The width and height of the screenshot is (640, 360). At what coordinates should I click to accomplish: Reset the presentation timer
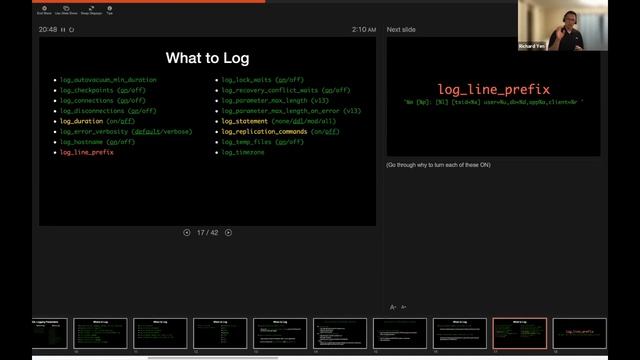(71, 30)
